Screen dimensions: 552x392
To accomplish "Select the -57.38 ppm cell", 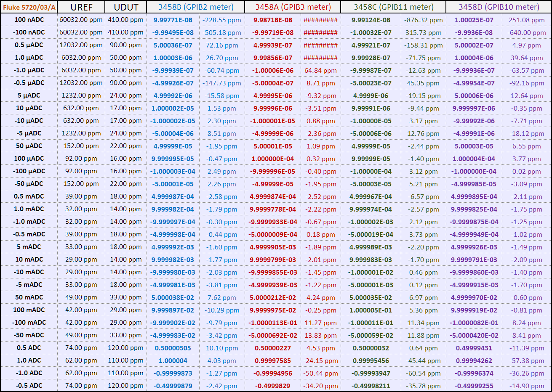I will point(527,360).
